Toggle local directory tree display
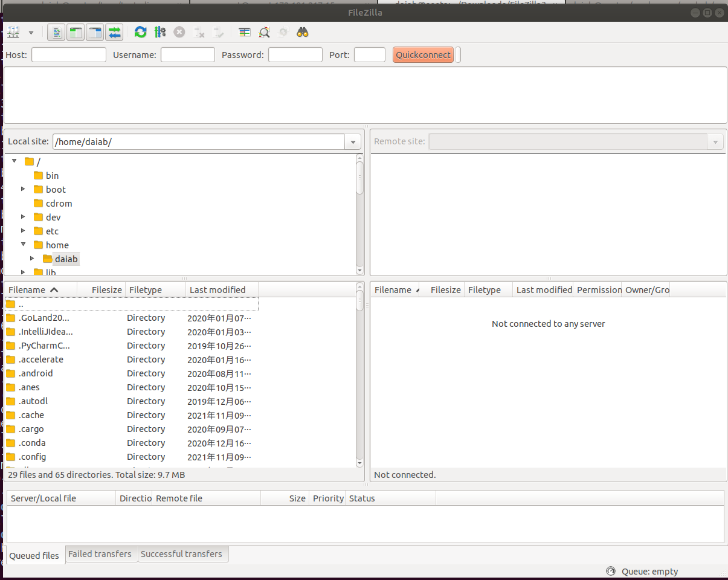Viewport: 728px width, 580px height. pyautogui.click(x=76, y=32)
